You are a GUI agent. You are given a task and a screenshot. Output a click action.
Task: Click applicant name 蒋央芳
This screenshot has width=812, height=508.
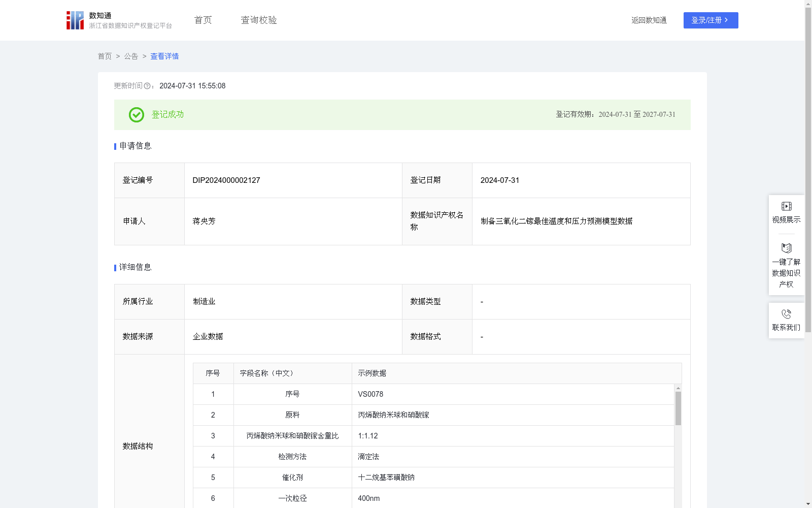tap(204, 221)
